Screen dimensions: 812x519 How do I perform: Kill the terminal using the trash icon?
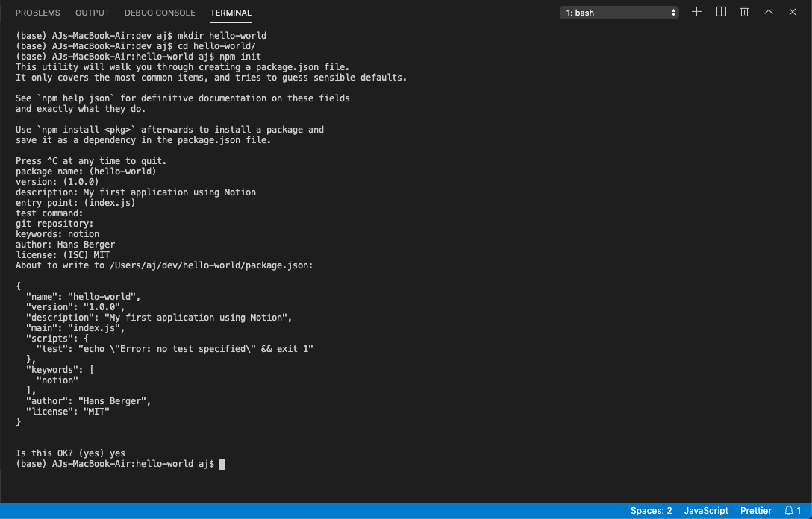coord(744,12)
